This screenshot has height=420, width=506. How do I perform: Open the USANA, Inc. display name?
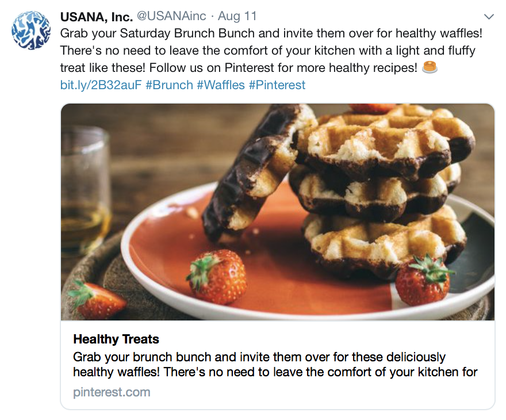coord(97,16)
